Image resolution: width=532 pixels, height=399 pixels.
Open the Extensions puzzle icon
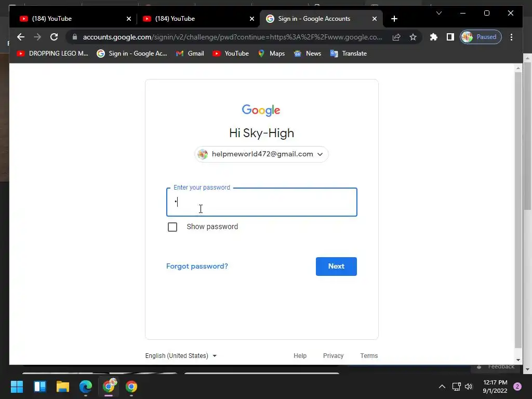pos(434,37)
